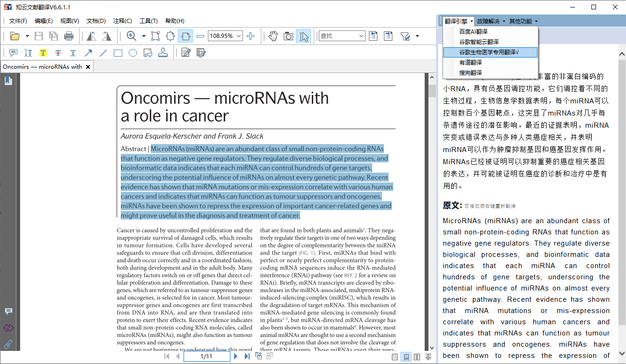
Task: Open the 文档(D) menu
Action: [x=96, y=21]
